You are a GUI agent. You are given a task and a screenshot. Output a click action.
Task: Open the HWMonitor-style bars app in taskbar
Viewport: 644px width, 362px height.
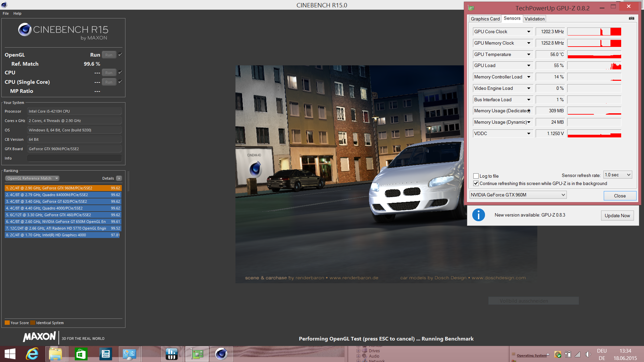point(172,354)
